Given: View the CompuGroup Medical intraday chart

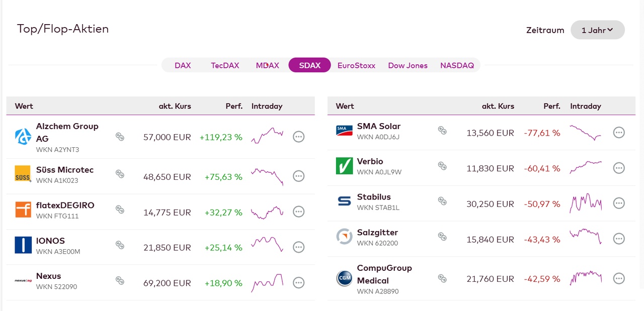Looking at the screenshot, I should pos(586,278).
